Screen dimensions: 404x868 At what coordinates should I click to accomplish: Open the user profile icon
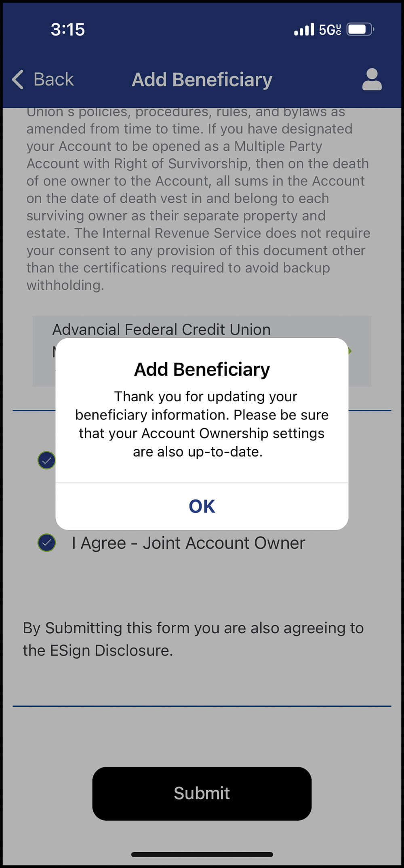tap(372, 79)
